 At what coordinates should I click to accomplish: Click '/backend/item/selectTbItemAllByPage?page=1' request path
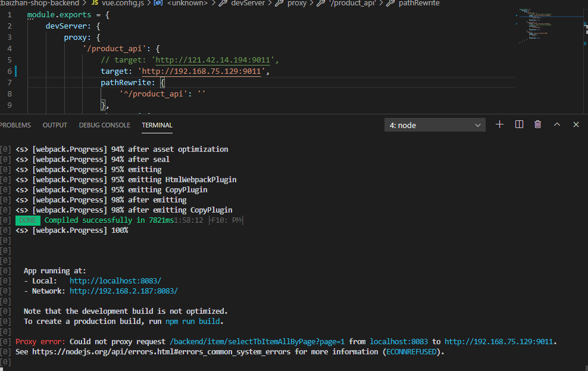coord(257,341)
